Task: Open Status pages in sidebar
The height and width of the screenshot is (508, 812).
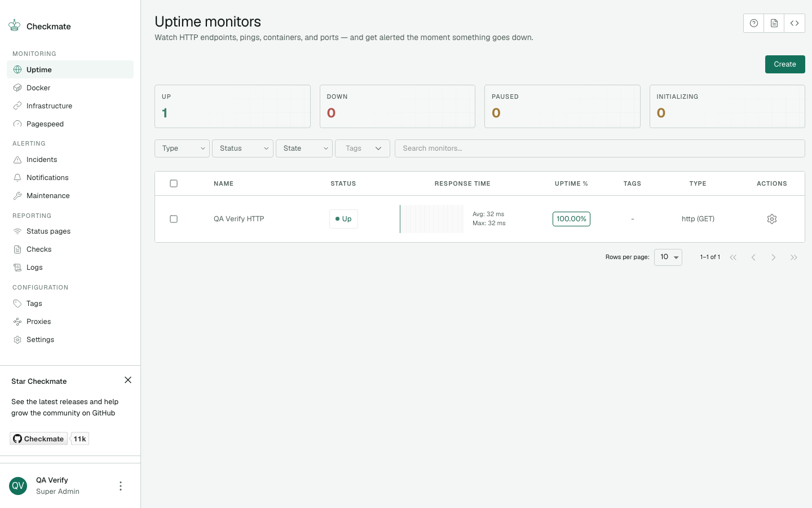Action: click(70, 231)
